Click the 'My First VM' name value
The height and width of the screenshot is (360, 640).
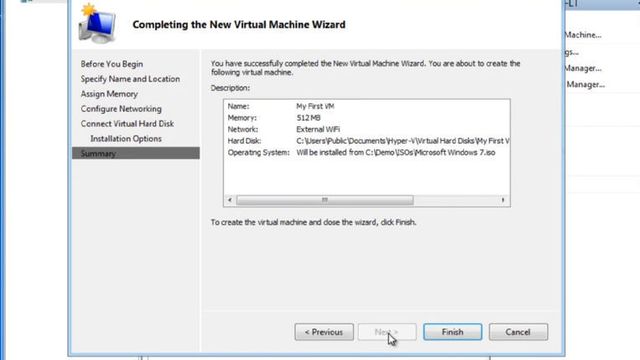tap(315, 106)
